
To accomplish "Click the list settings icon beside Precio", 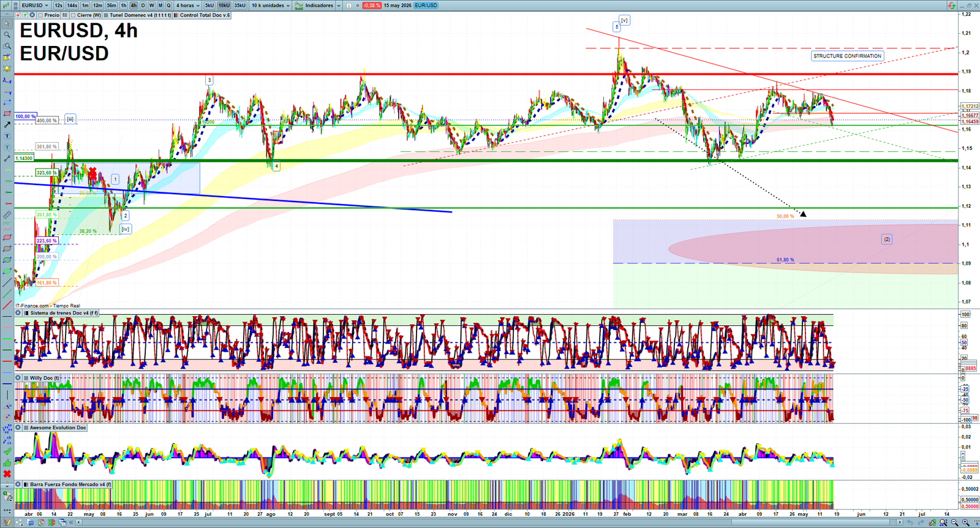I will tap(65, 15).
